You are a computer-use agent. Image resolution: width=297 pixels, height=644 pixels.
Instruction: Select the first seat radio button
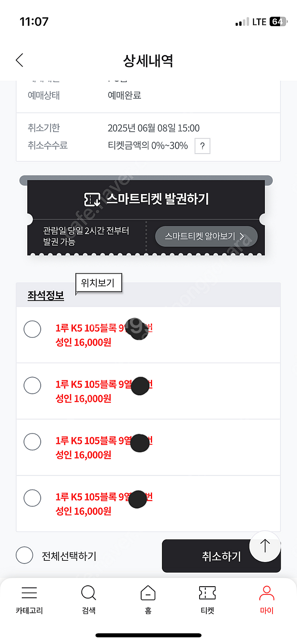[32, 329]
